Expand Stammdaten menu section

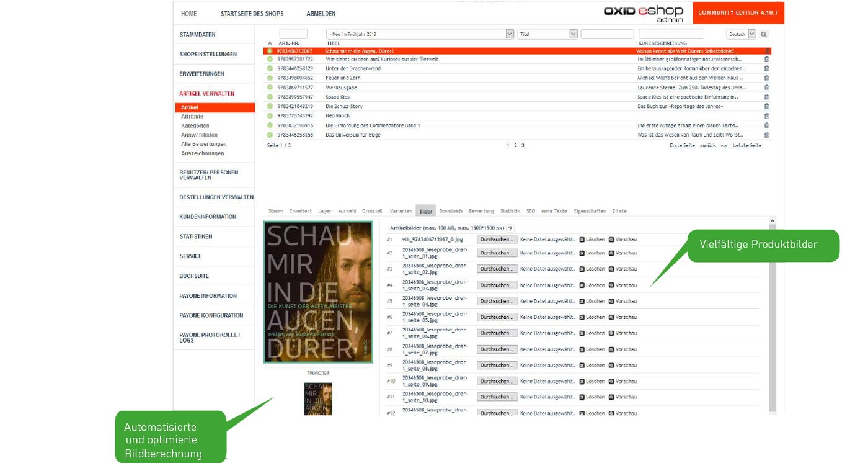(198, 35)
